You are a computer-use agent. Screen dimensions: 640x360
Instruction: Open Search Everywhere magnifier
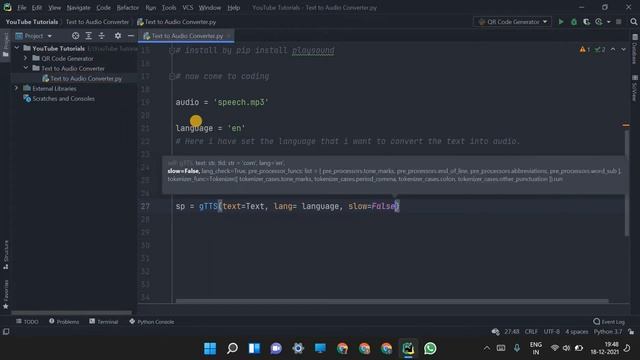[x=633, y=22]
